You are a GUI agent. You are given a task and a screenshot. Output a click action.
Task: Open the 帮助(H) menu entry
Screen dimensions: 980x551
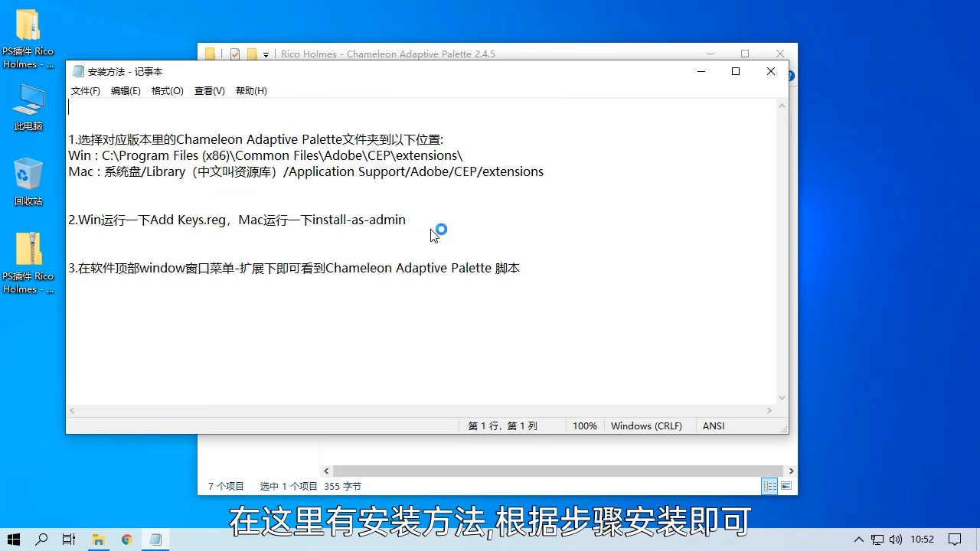tap(250, 90)
